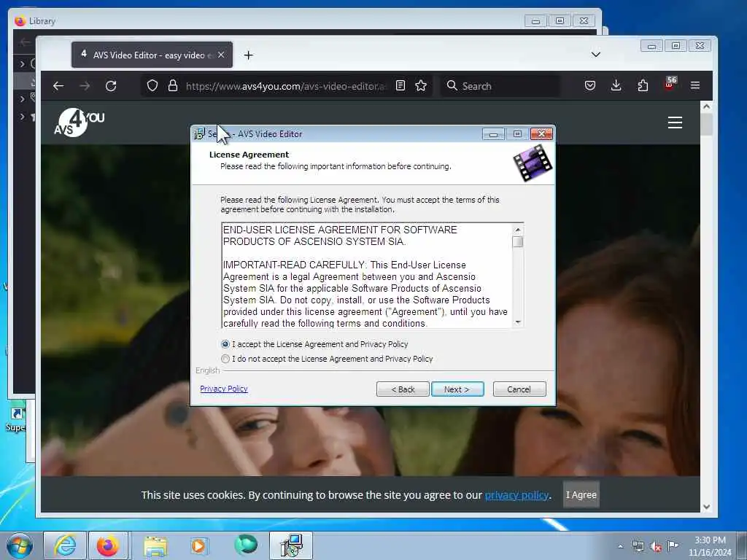Close the setup dialog with red X
The height and width of the screenshot is (560, 747).
click(542, 134)
